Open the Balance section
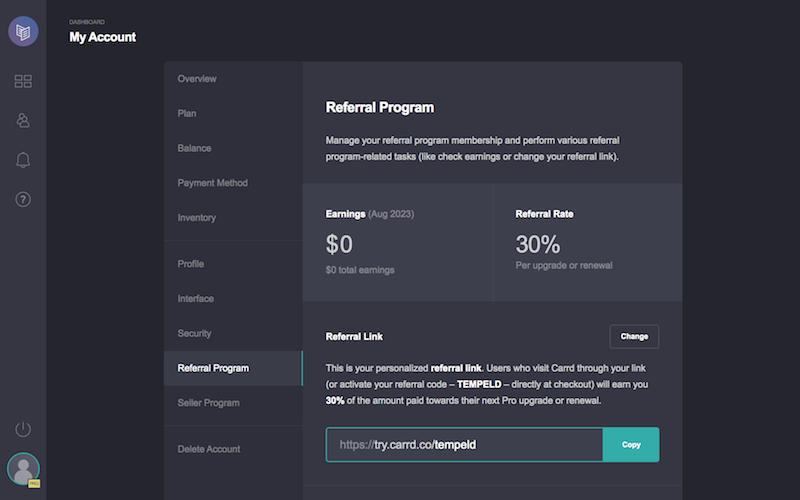 coord(194,148)
